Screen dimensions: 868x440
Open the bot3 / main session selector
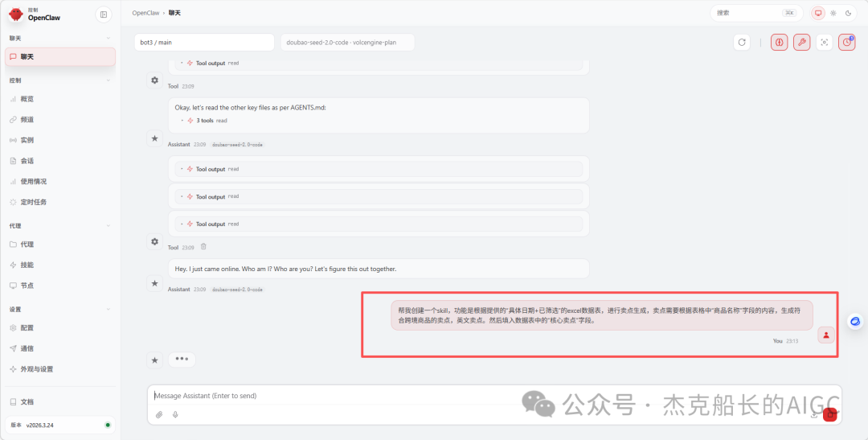tap(204, 42)
